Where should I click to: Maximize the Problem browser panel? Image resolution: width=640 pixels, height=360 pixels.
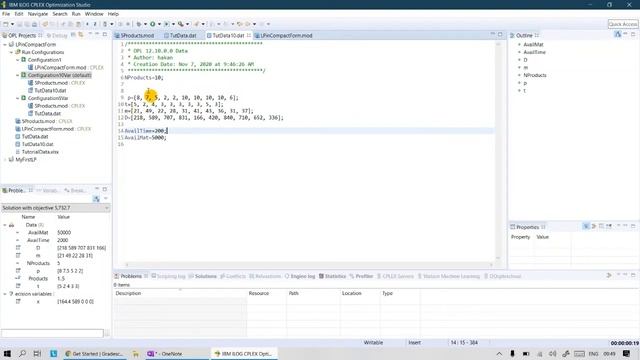coord(105,189)
